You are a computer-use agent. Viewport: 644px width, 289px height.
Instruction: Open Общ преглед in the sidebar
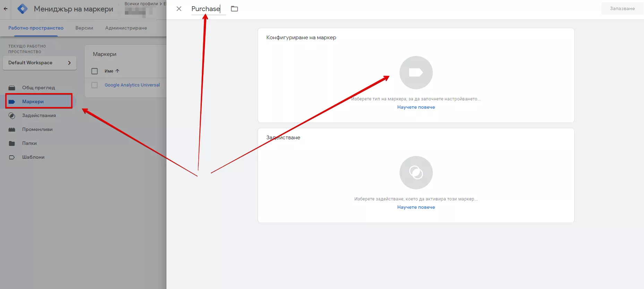click(38, 88)
